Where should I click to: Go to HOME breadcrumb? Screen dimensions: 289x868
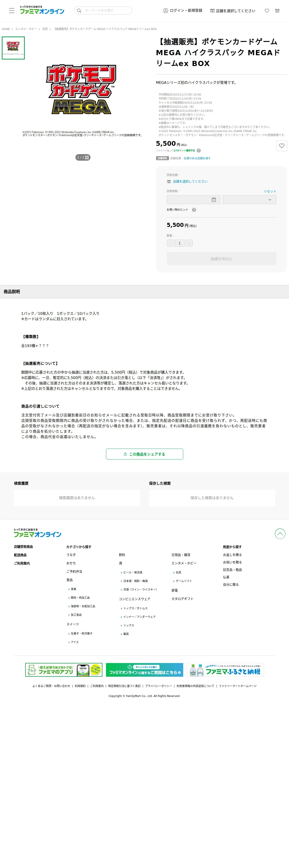coord(6,29)
